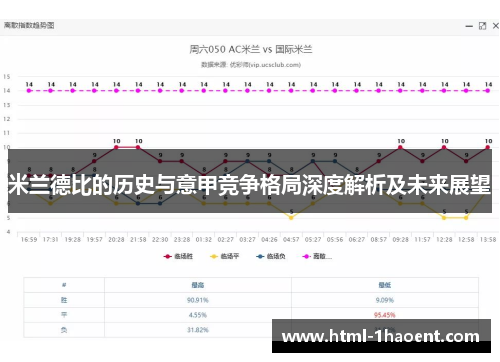Maximize the trend chart window
The width and height of the screenshot is (500, 362).
click(482, 26)
